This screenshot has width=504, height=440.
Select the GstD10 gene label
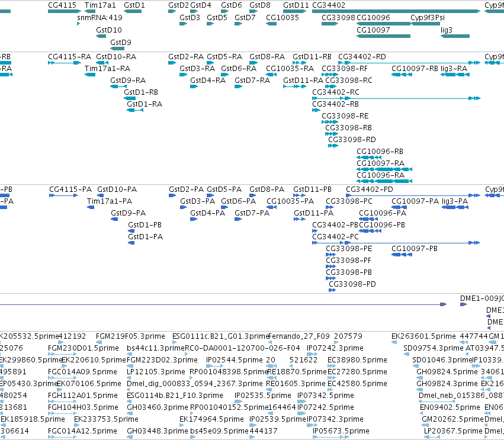coord(109,30)
